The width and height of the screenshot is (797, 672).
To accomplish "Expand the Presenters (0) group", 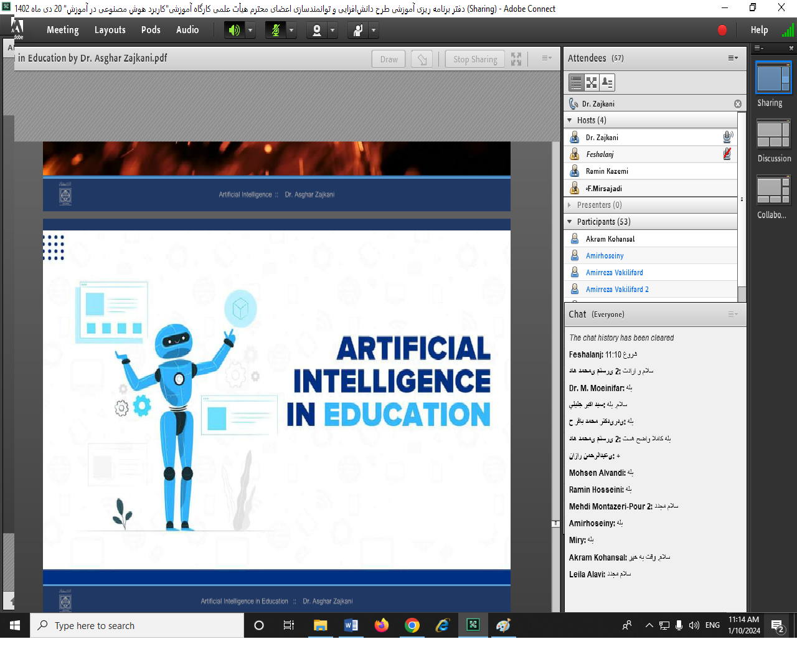I will click(570, 205).
